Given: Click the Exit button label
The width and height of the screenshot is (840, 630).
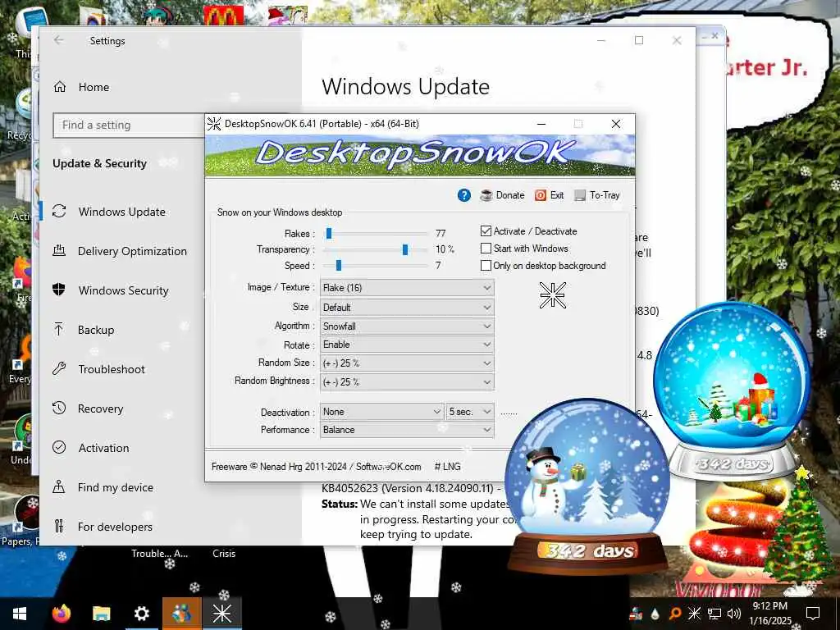Looking at the screenshot, I should 557,195.
